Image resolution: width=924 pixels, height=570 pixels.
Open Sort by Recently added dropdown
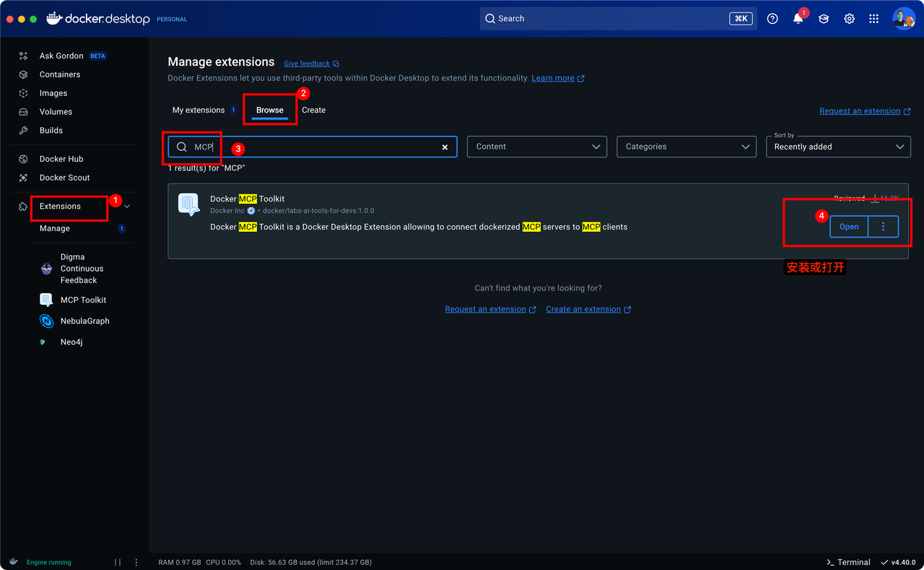pyautogui.click(x=838, y=147)
